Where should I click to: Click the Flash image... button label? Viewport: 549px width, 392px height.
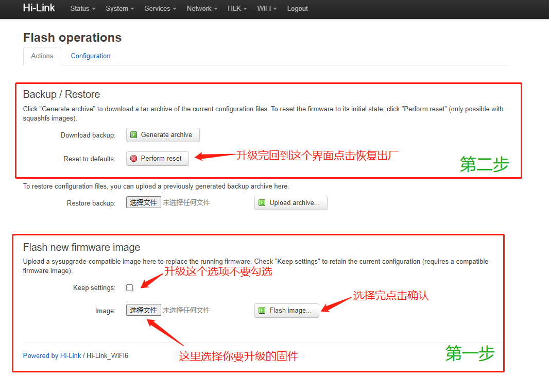pyautogui.click(x=290, y=311)
